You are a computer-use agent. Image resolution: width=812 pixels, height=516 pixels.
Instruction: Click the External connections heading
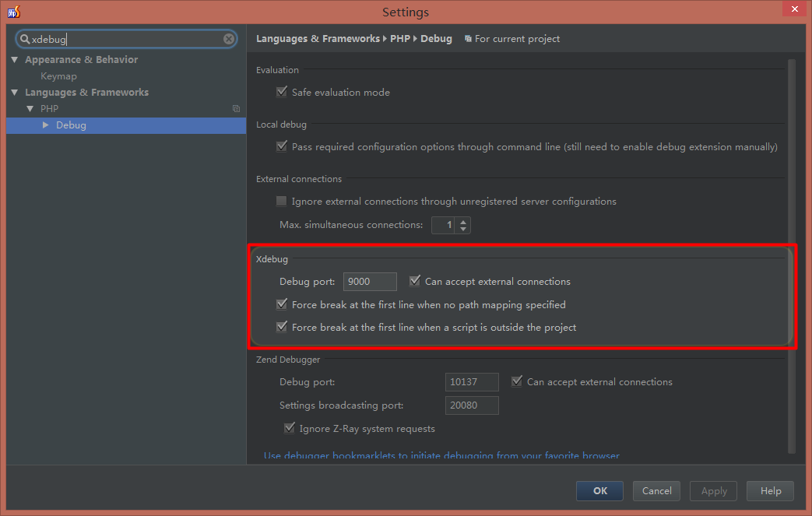pyautogui.click(x=299, y=179)
